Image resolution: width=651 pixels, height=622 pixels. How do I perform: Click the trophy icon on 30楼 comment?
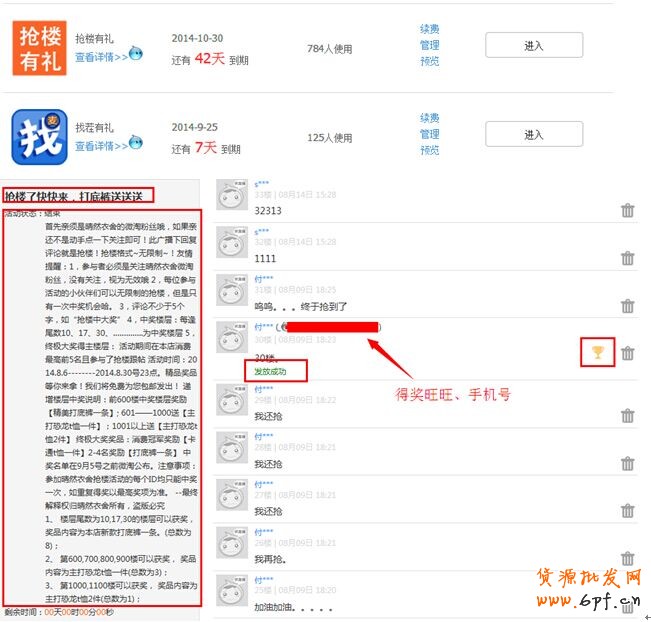(x=597, y=352)
